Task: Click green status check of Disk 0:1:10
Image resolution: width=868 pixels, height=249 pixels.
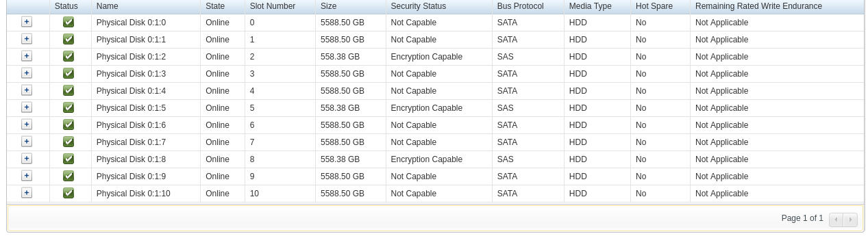Action: [69, 193]
